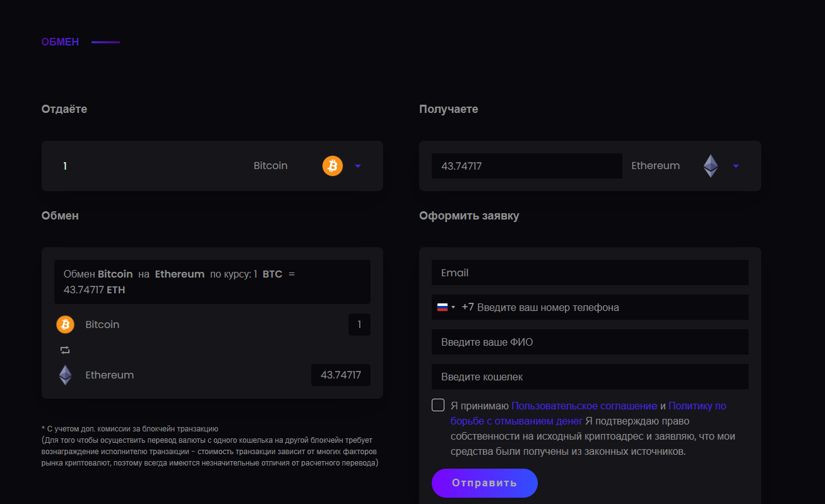Click the ОБМЕН section heading
825x504 pixels.
pyautogui.click(x=60, y=42)
